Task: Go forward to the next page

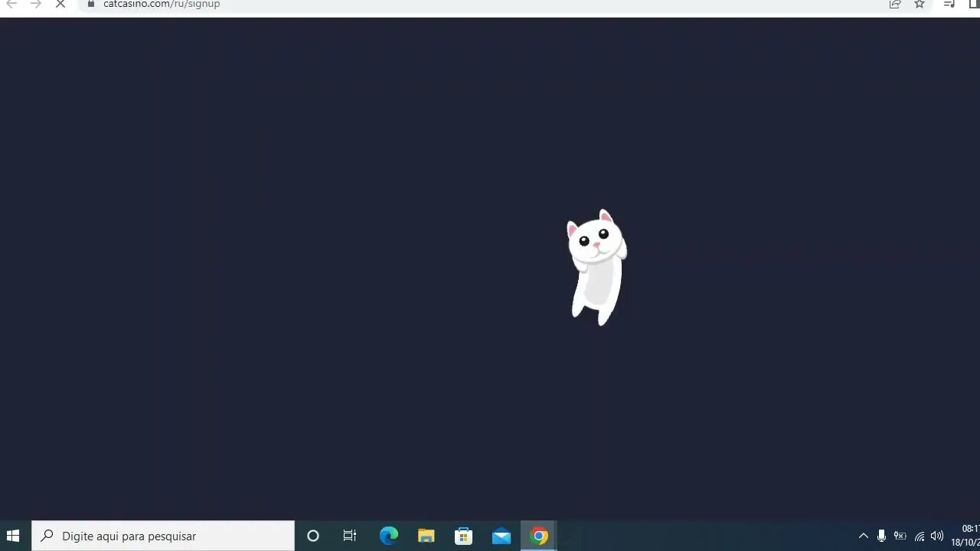Action: point(36,5)
